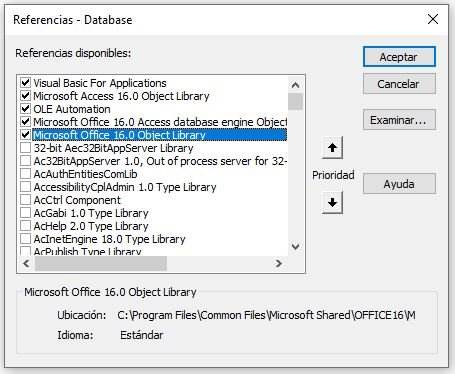
Task: Uncheck Visual Basic For Applications
Action: coord(25,83)
